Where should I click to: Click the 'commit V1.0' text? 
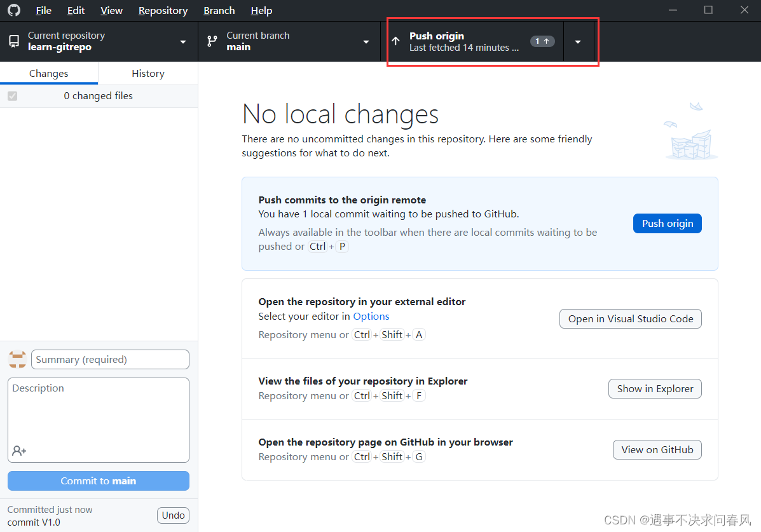pyautogui.click(x=34, y=522)
